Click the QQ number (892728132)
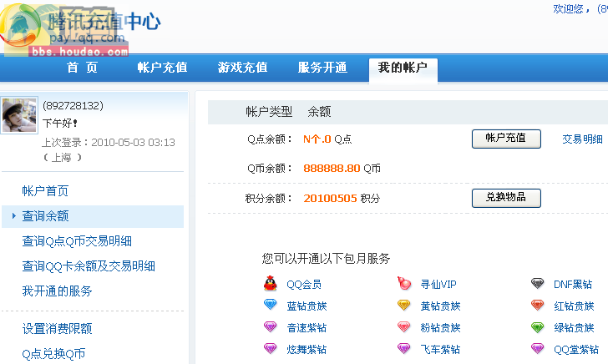Screen dimensions: 608x364 pyautogui.click(x=73, y=106)
